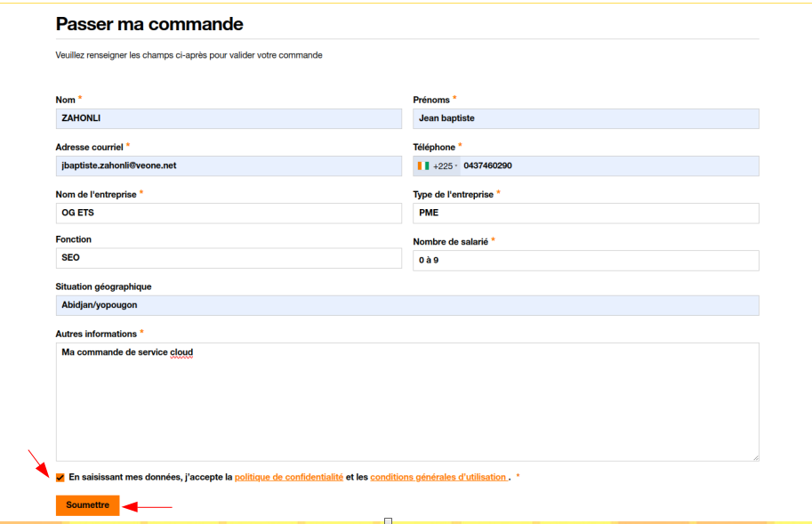812x524 pixels.
Task: Click the Téléphone field label
Action: (433, 147)
